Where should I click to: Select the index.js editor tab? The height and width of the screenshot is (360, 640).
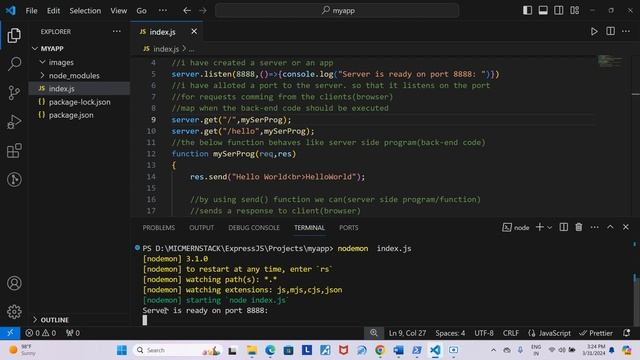tap(162, 32)
